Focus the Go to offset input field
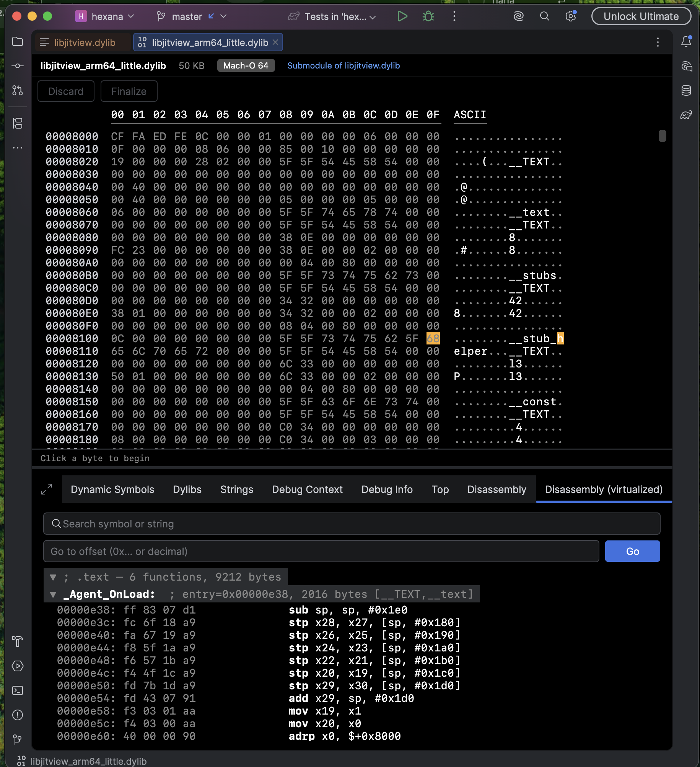Image resolution: width=700 pixels, height=767 pixels. click(321, 551)
